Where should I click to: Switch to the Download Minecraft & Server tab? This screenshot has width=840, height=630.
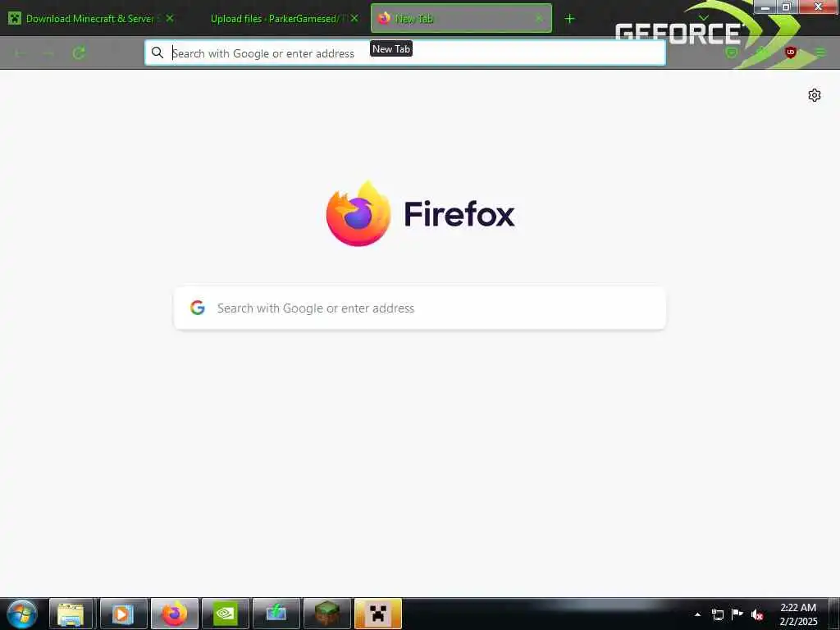pyautogui.click(x=90, y=19)
